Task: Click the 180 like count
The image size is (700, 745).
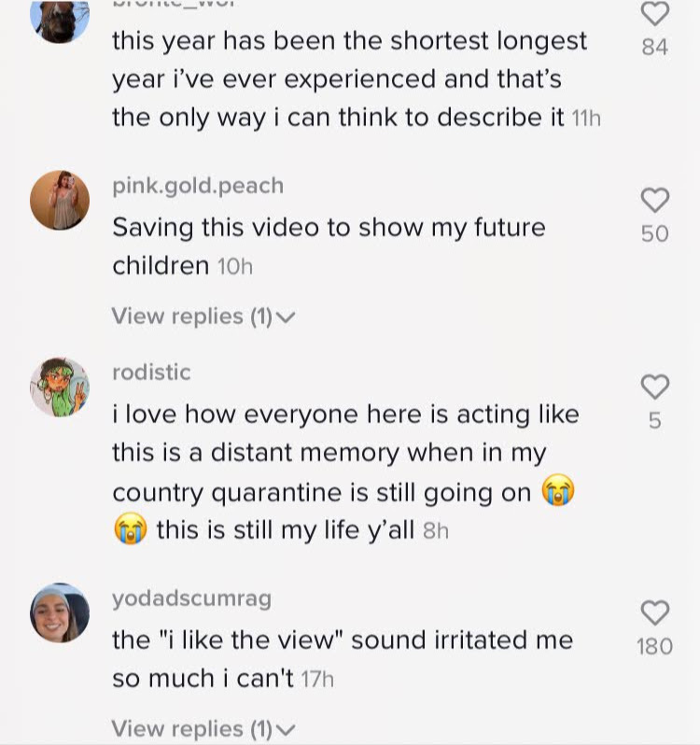Action: coord(654,645)
